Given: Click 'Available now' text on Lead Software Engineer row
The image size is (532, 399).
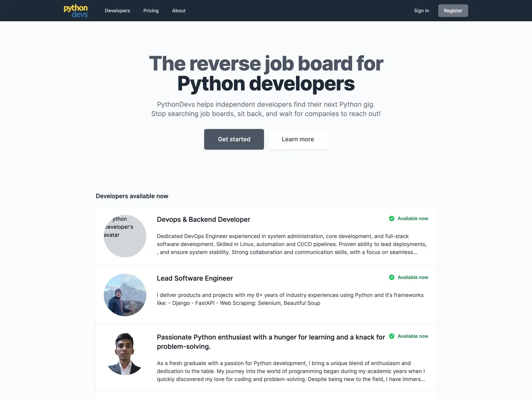Looking at the screenshot, I should coord(413,277).
